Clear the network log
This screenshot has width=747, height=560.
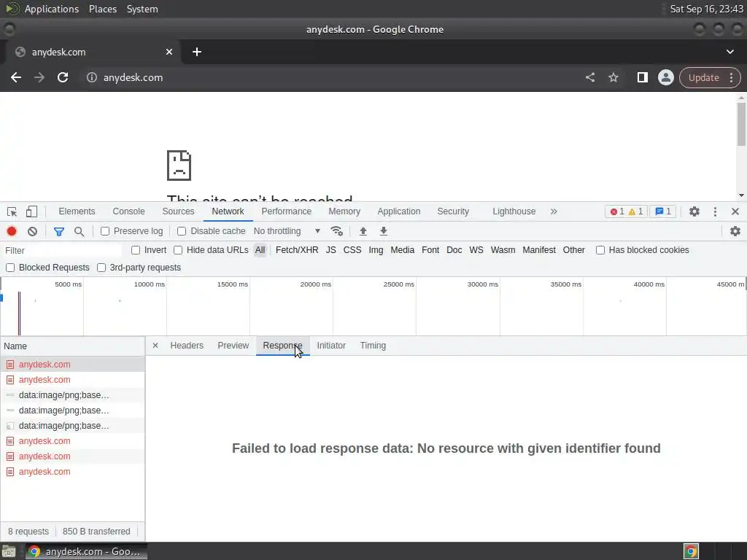click(x=32, y=231)
